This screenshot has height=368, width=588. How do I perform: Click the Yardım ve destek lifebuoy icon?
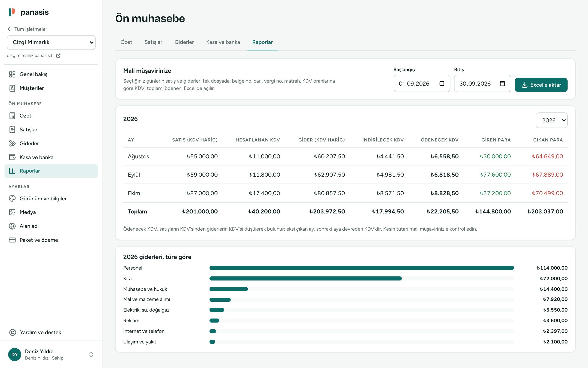[13, 333]
